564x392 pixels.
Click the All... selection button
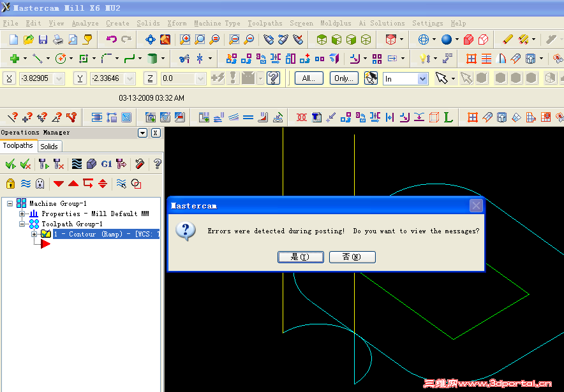tap(309, 78)
